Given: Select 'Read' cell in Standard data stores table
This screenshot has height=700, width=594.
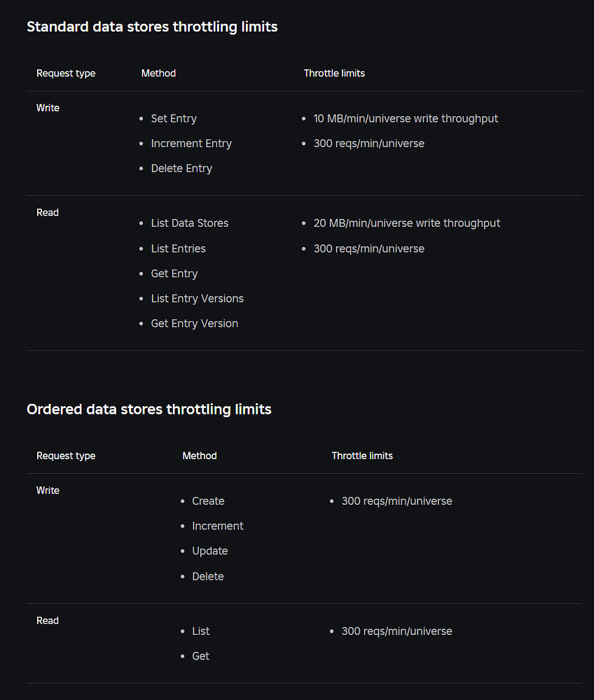Looking at the screenshot, I should coord(48,213).
